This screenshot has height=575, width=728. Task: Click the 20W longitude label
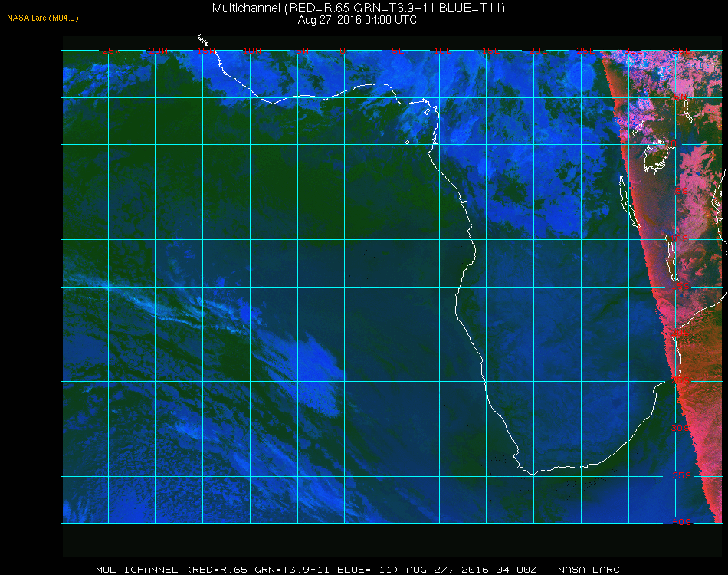pos(159,51)
